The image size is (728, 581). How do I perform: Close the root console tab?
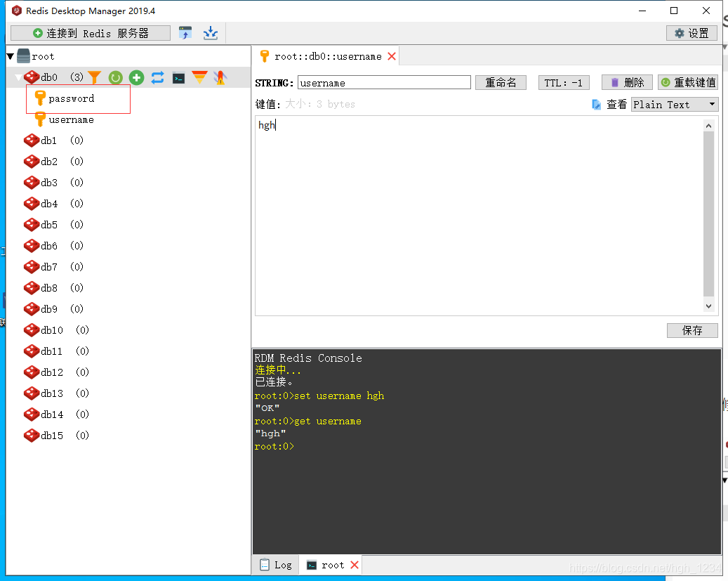(355, 566)
